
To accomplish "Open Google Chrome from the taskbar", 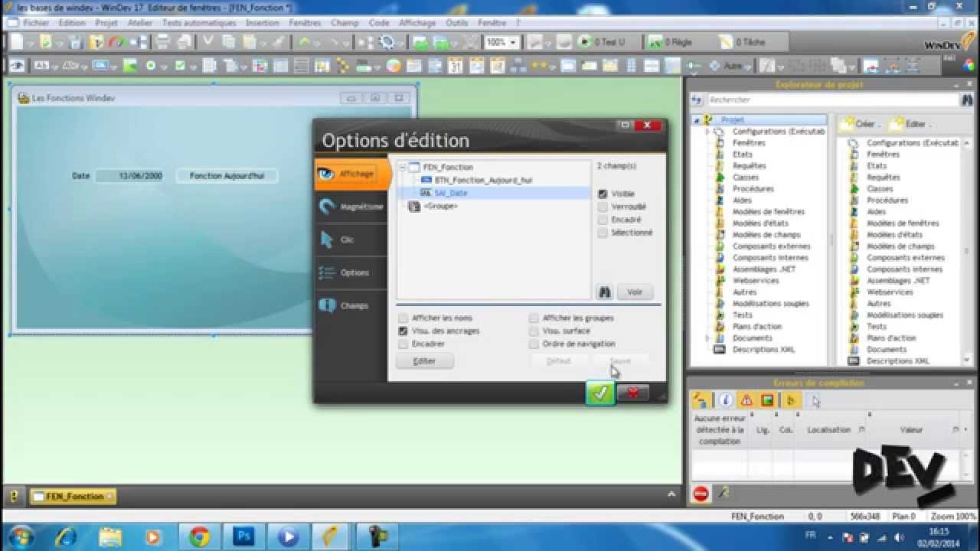I will (x=200, y=536).
